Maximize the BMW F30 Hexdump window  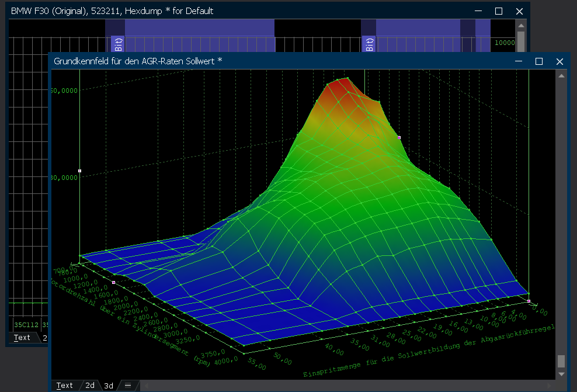pos(499,11)
